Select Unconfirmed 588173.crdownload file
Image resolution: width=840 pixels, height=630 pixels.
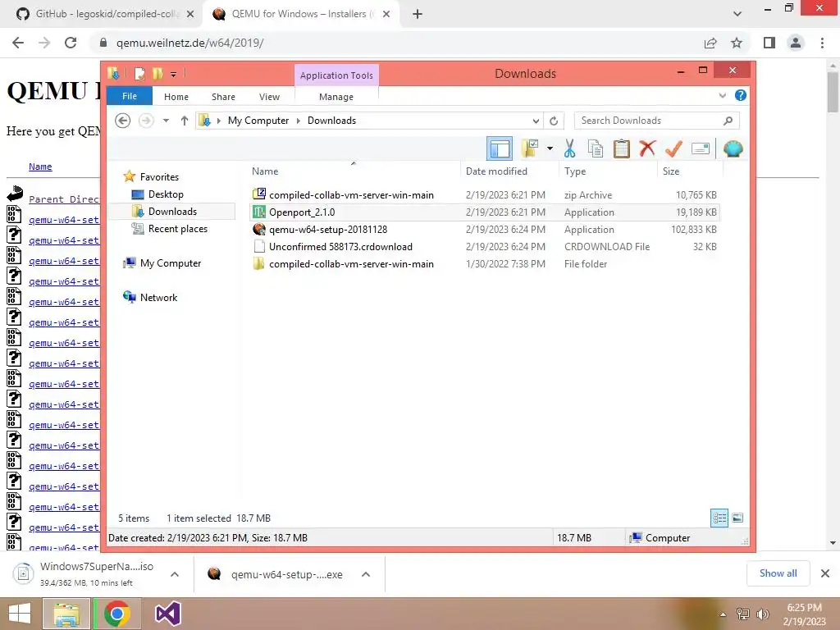(484, 246)
